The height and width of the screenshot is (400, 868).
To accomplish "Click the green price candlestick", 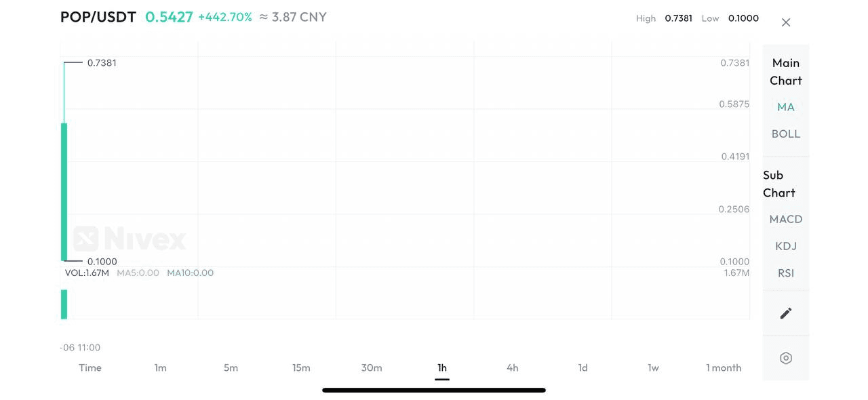I will coord(64,192).
